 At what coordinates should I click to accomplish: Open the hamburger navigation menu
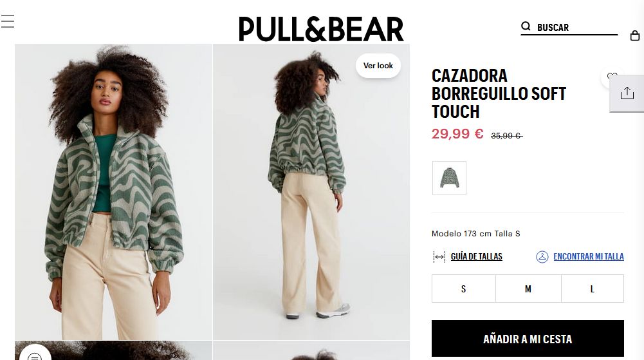(7, 21)
